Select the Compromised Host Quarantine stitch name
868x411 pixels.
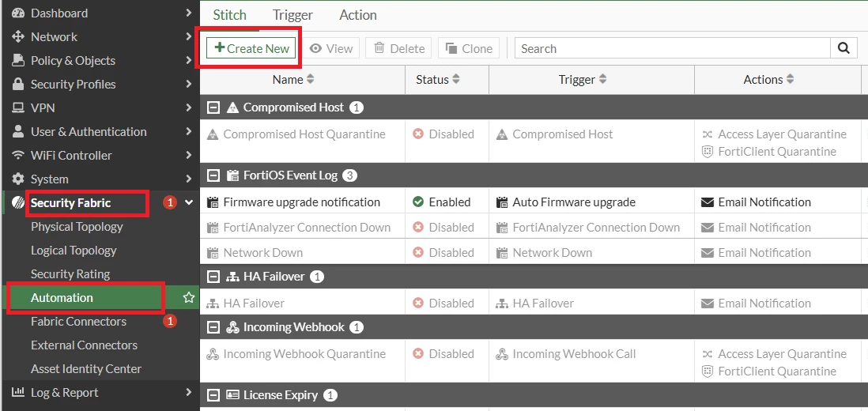tap(304, 134)
